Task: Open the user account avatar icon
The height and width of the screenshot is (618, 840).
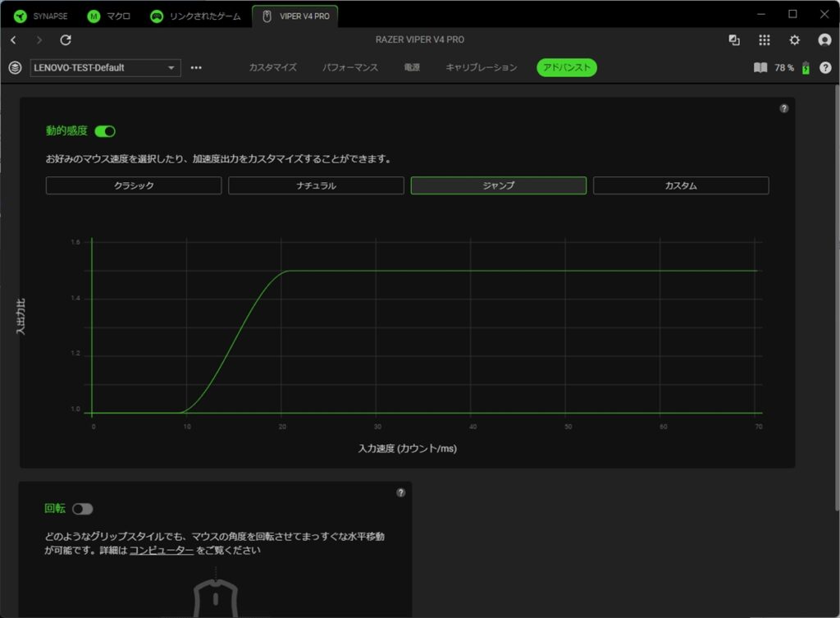Action: (x=824, y=40)
